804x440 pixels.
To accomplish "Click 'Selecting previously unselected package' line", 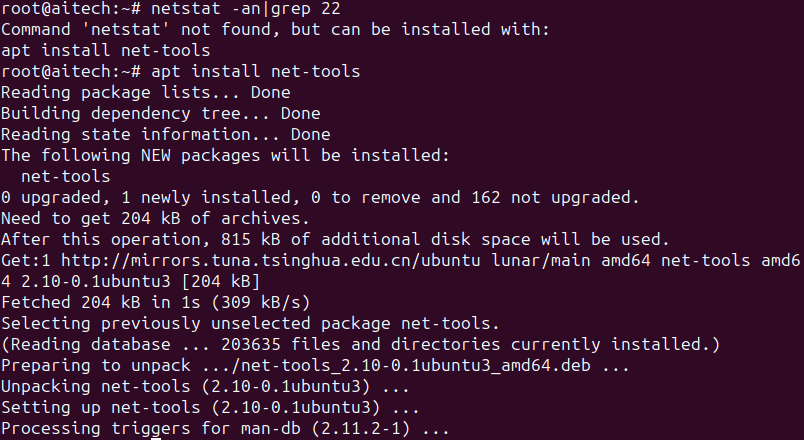I will point(250,324).
